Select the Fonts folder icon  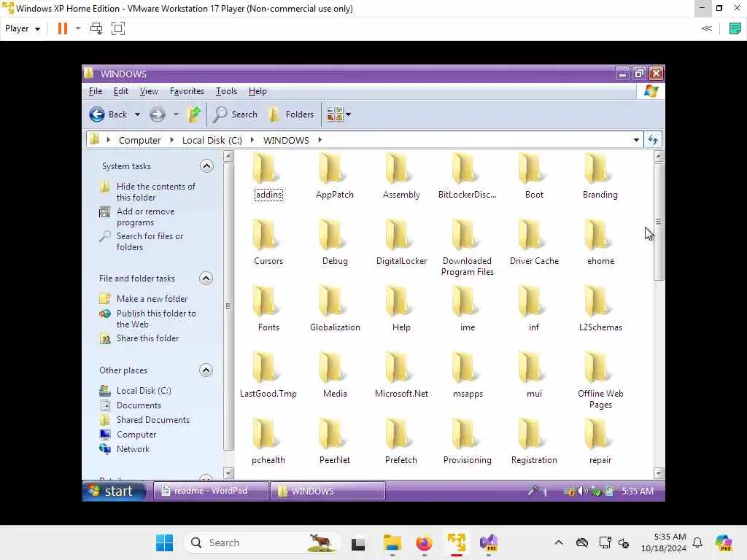266,301
